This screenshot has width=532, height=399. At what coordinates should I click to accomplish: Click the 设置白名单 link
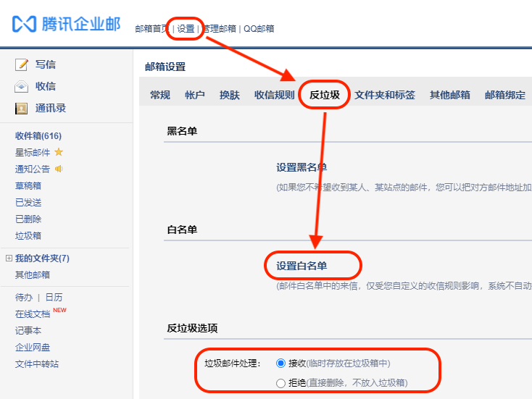pos(302,266)
